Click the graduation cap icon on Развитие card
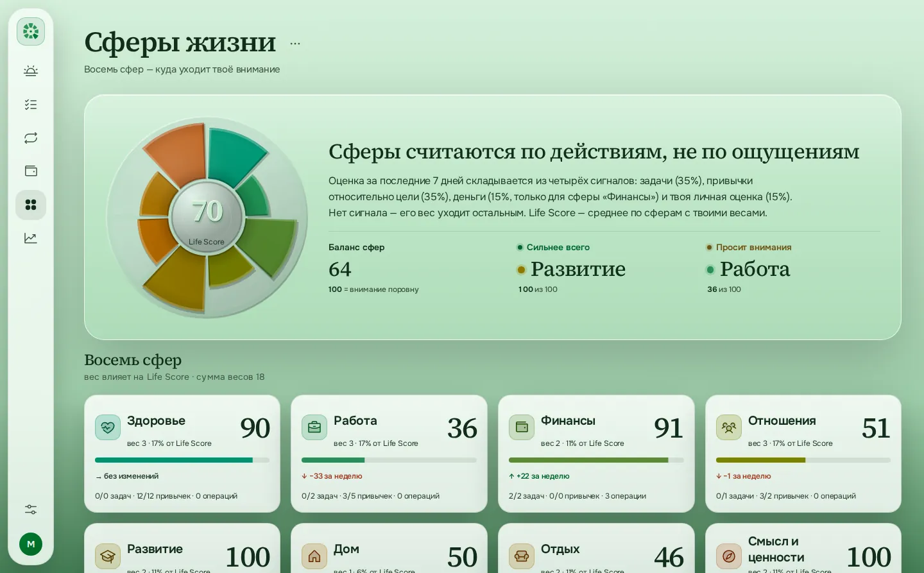This screenshot has height=573, width=924. (108, 556)
